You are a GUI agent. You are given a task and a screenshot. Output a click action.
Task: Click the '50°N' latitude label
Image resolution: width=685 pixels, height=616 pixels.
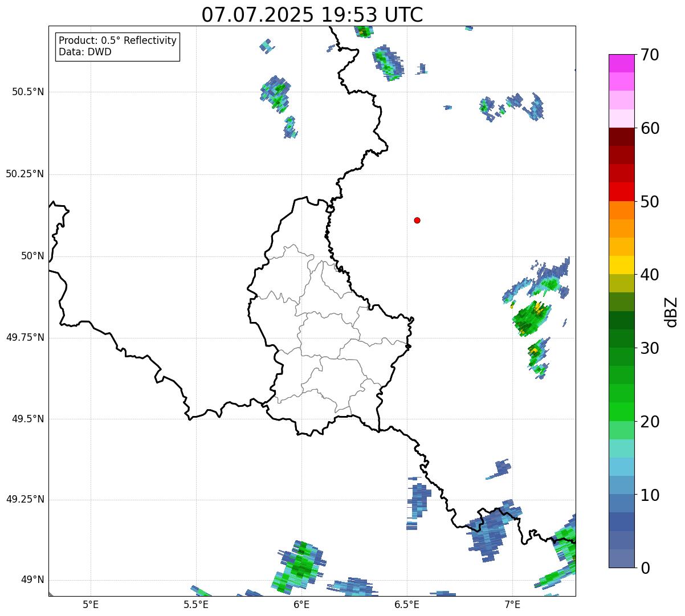(x=32, y=256)
